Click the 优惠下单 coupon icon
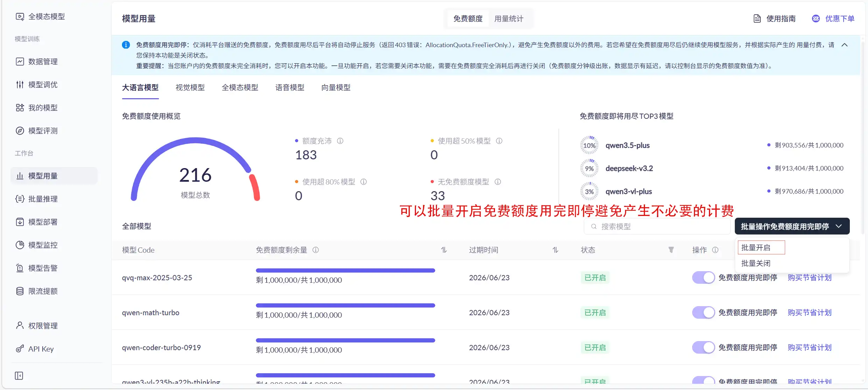The width and height of the screenshot is (868, 390). click(816, 19)
